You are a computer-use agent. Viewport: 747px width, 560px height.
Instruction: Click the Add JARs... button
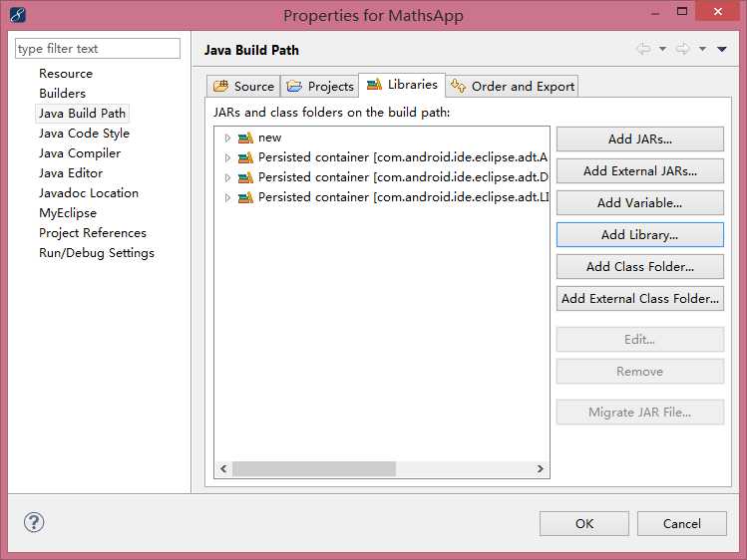tap(640, 139)
